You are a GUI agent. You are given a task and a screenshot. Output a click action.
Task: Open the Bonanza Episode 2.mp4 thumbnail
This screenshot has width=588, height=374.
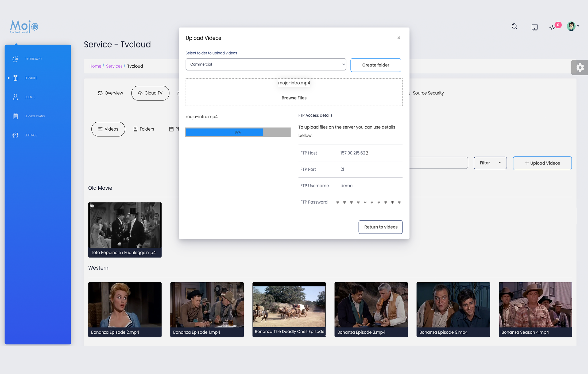(x=125, y=309)
